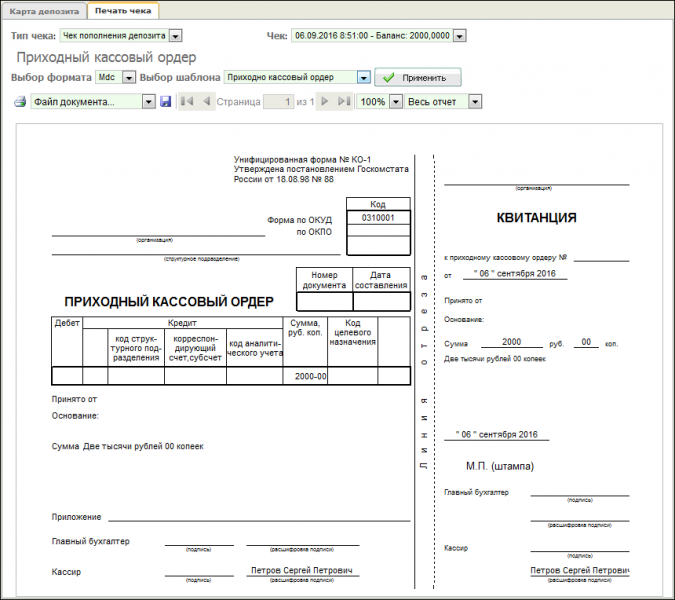Expand the 'Чек' date and balance dropdown

459,36
